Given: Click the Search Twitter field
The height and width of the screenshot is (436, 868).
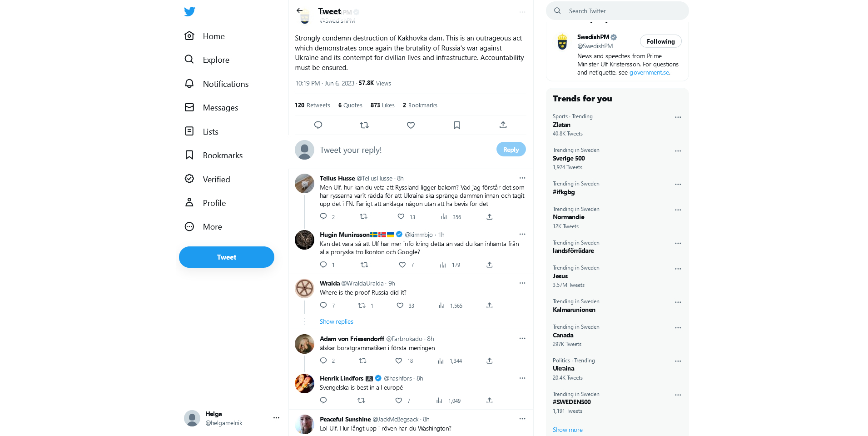Looking at the screenshot, I should coord(622,11).
